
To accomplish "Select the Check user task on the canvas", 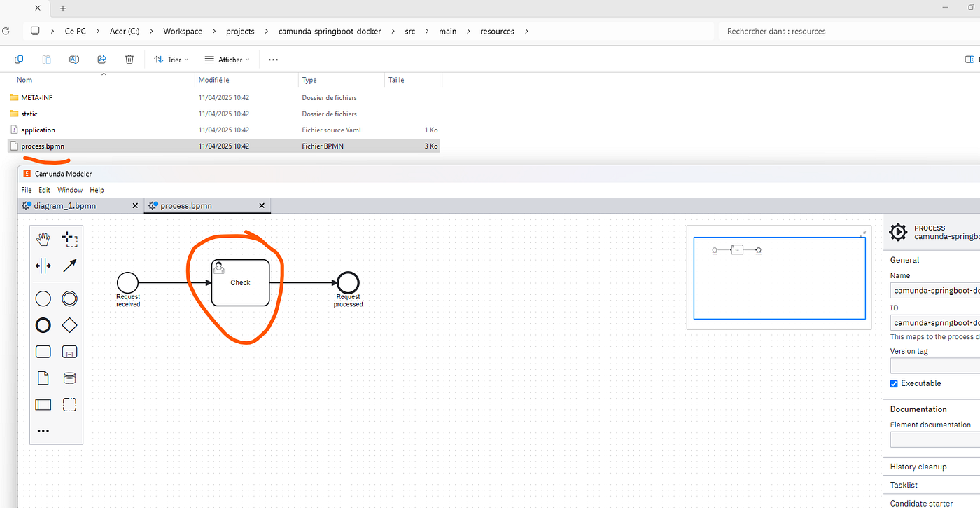I will pyautogui.click(x=240, y=283).
